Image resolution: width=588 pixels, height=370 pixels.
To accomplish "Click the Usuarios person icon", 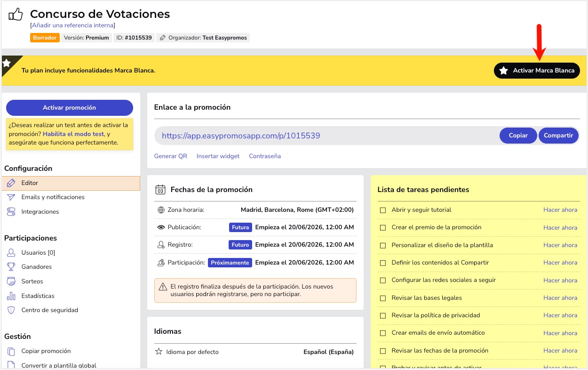I will click(11, 253).
